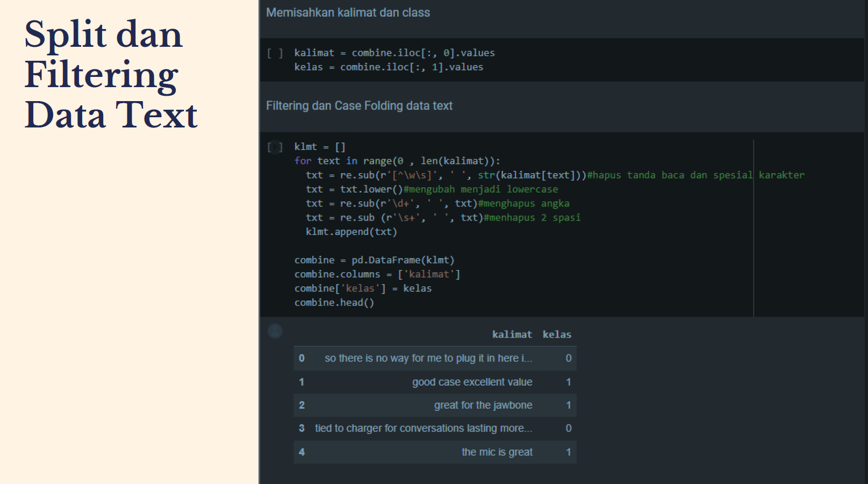The image size is (868, 484).
Task: Click the 'combine = pd.DataFrame(klmt)' line
Action: pyautogui.click(x=374, y=260)
